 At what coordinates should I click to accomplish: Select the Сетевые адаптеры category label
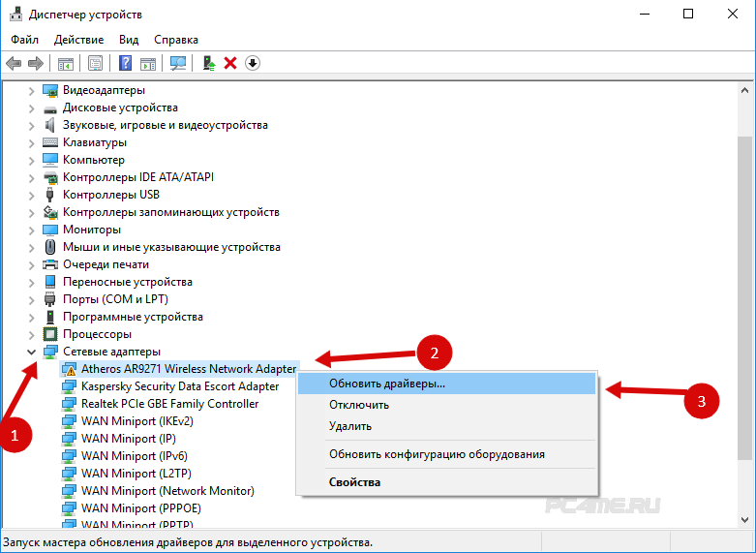click(x=111, y=352)
